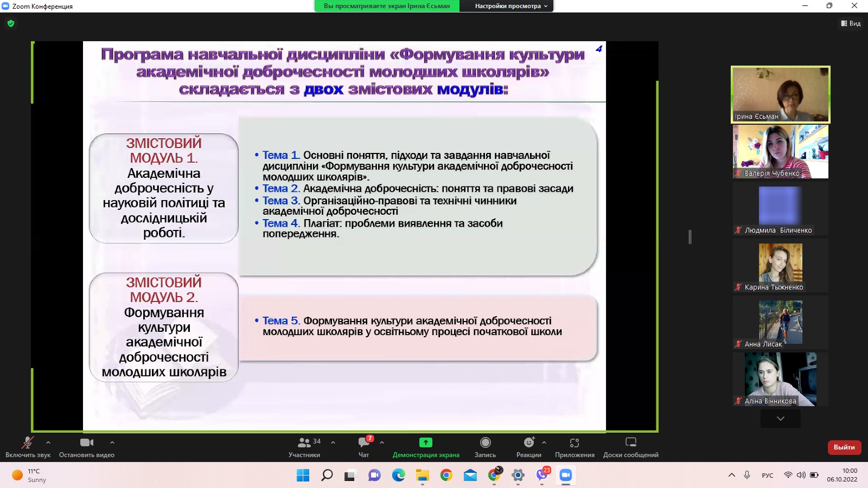Click the green encryption shield icon
Viewport: 868px width, 488px height.
(11, 23)
